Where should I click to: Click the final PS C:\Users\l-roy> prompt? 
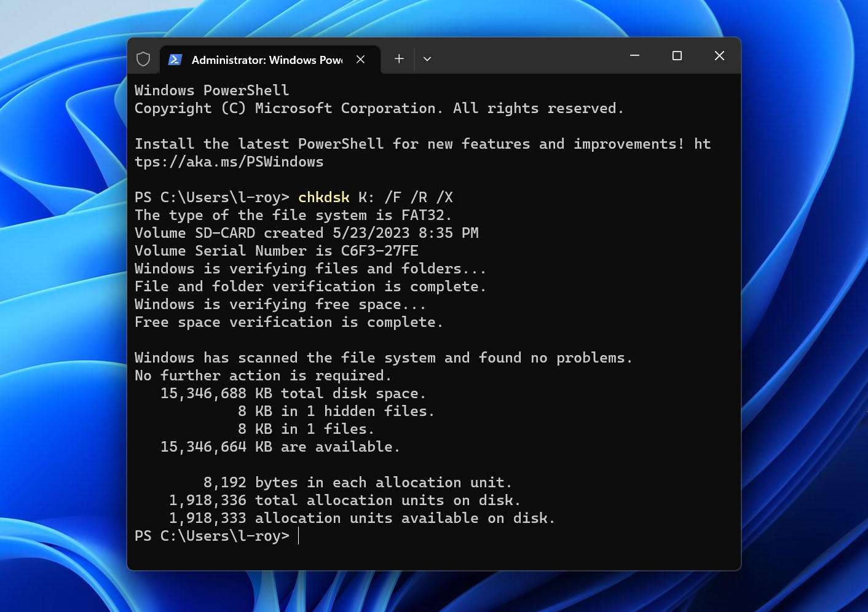click(212, 536)
